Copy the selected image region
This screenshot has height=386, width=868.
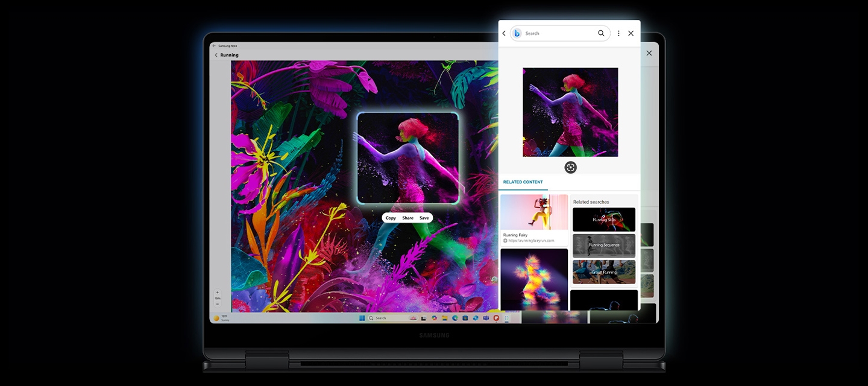[391, 218]
